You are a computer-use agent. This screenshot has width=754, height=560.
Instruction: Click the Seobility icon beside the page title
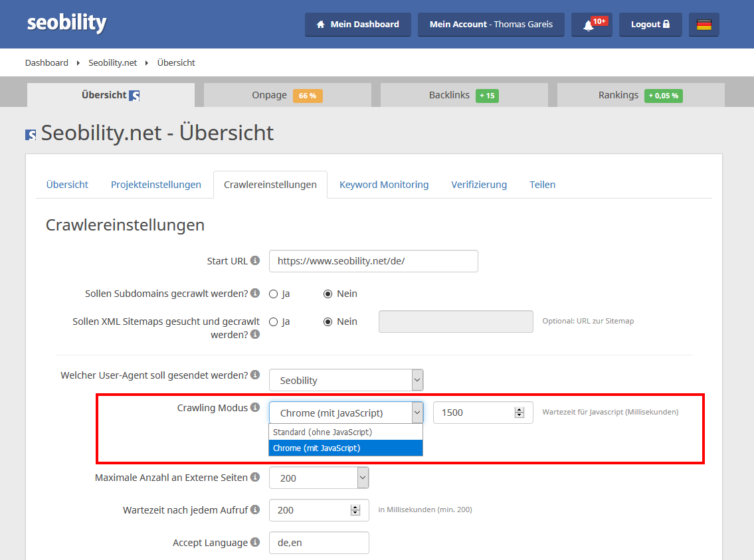31,135
